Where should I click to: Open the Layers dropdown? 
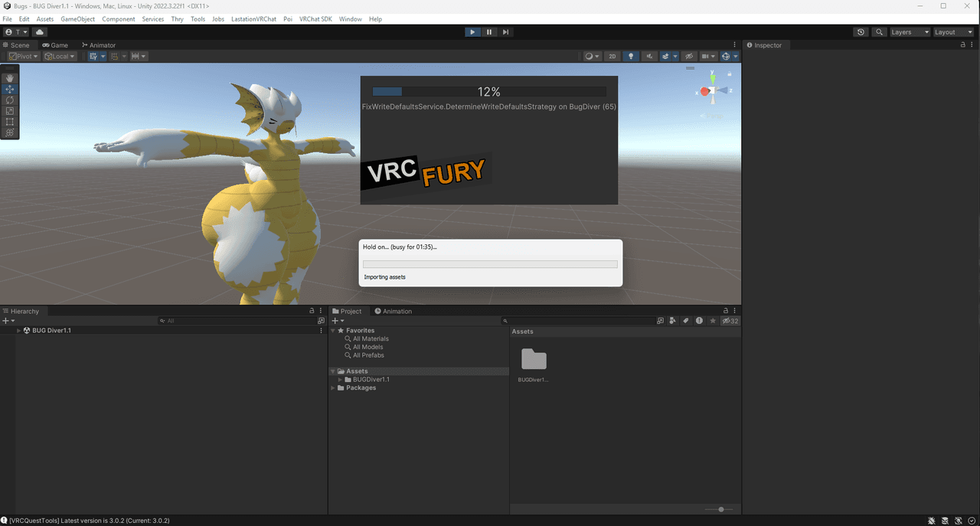tap(910, 32)
